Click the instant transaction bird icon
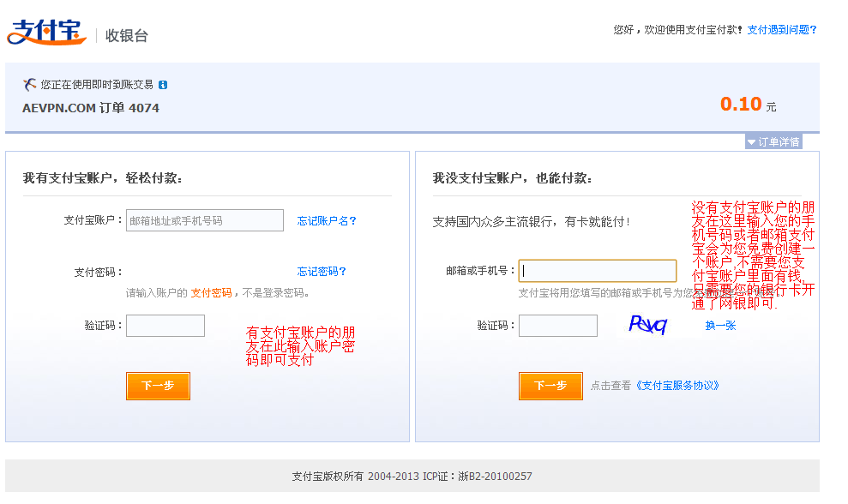The image size is (848, 504). pos(29,84)
